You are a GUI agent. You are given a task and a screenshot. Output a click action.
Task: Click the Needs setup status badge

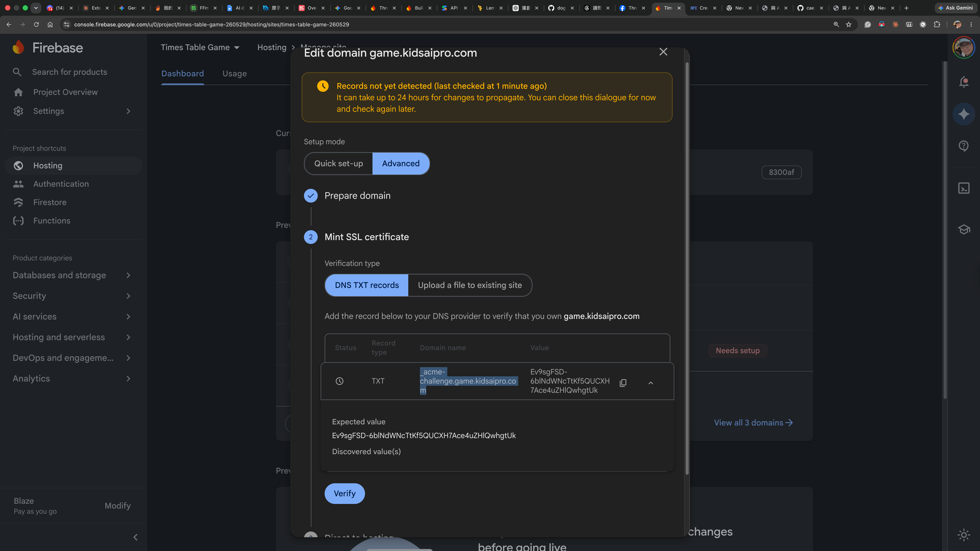pos(738,351)
